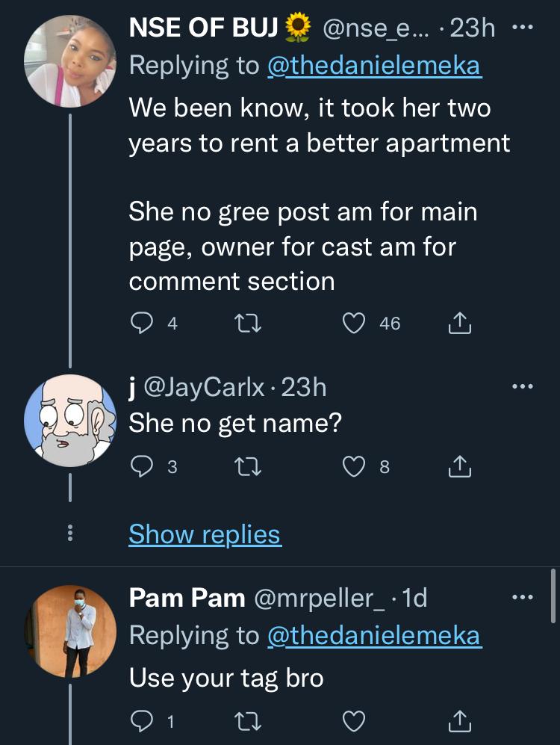Reply to Pam Pam's 'Use your tag bro' tweet
This screenshot has height=745, width=560.
click(141, 722)
